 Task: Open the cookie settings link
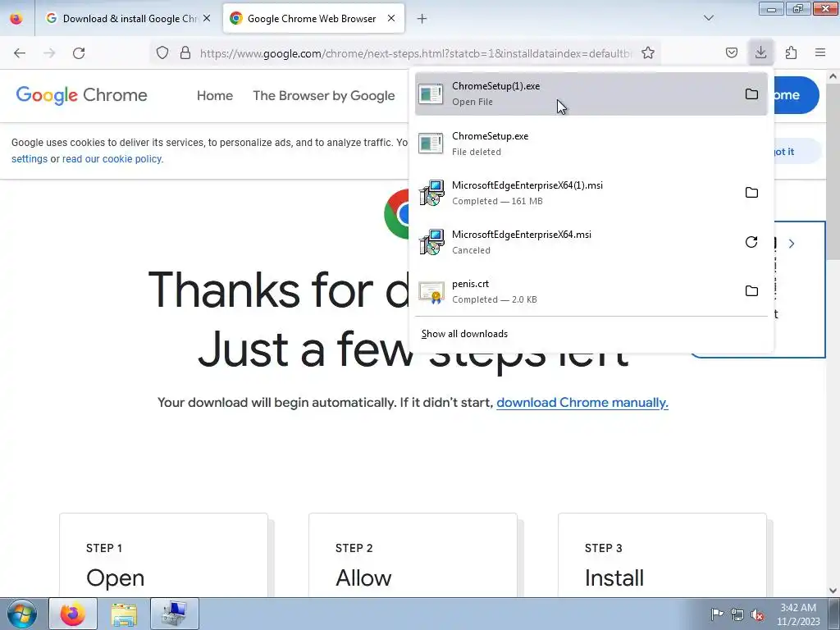[x=30, y=158]
